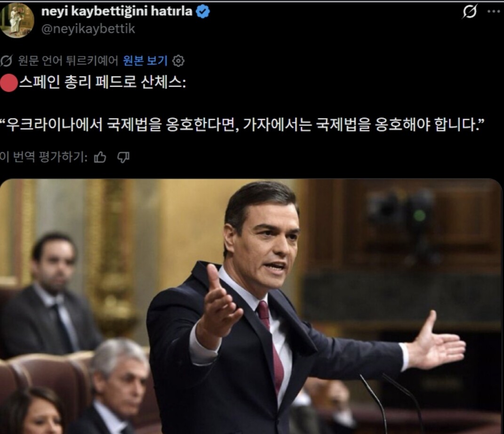Open the Grok icon at top right
This screenshot has width=504, height=434.
(x=470, y=12)
